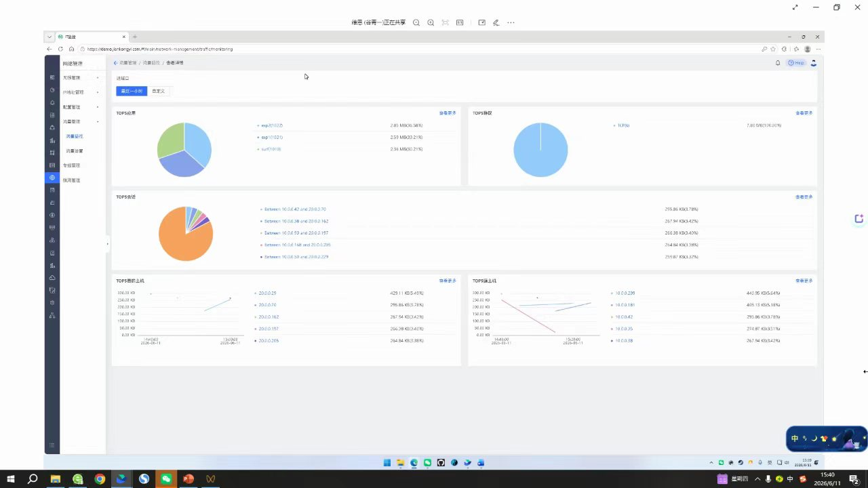Click destination host 20.0.0.205
Viewport: 868px width, 488px height.
coord(269,340)
